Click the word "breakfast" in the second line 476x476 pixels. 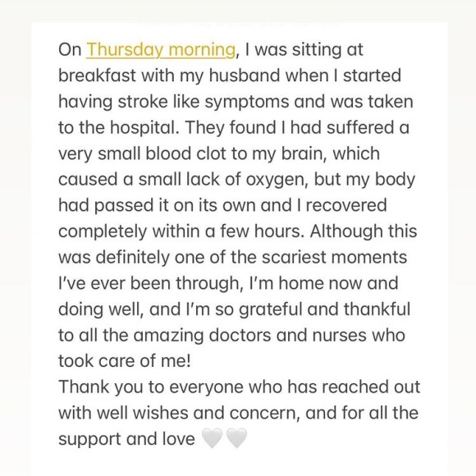coord(97,76)
